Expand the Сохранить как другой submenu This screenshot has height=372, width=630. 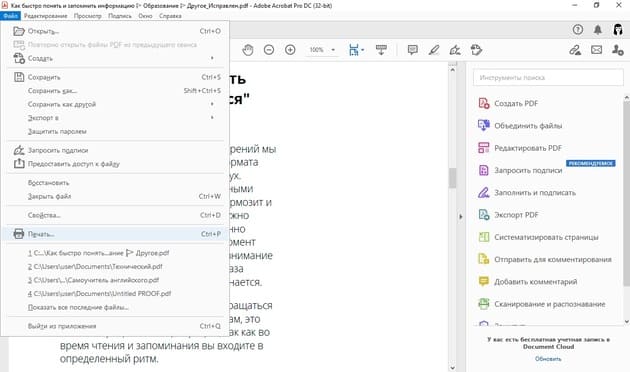tap(212, 104)
